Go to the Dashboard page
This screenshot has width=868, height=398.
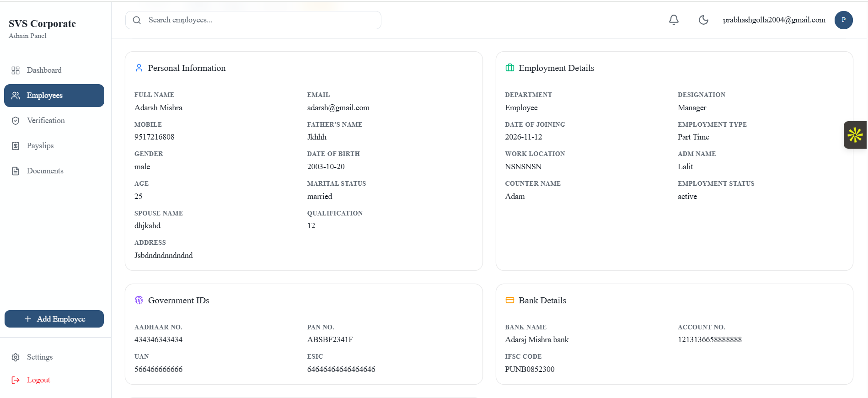pos(54,70)
